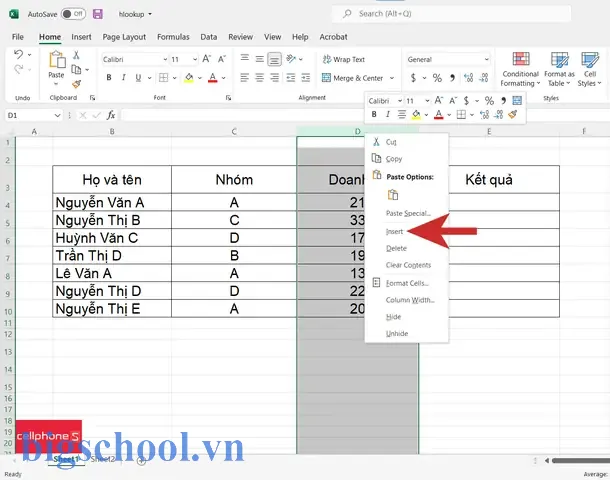Choose Clear Contents from the context menu
610x480 pixels.
[x=406, y=265]
